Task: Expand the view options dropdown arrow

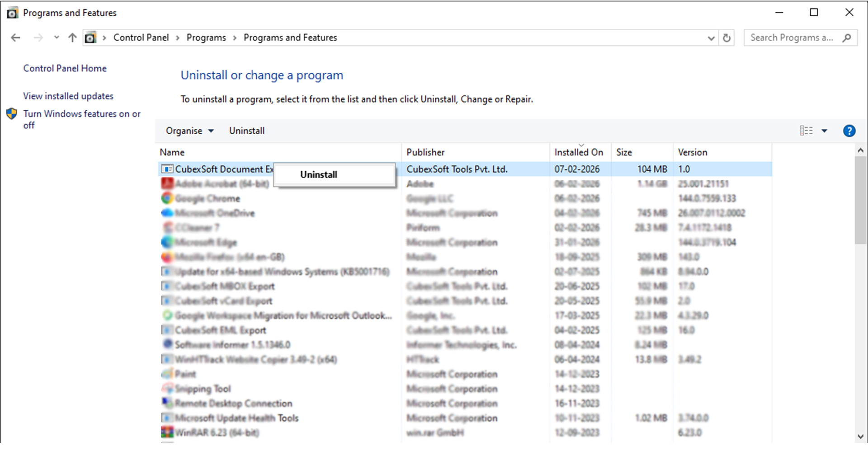Action: click(824, 131)
